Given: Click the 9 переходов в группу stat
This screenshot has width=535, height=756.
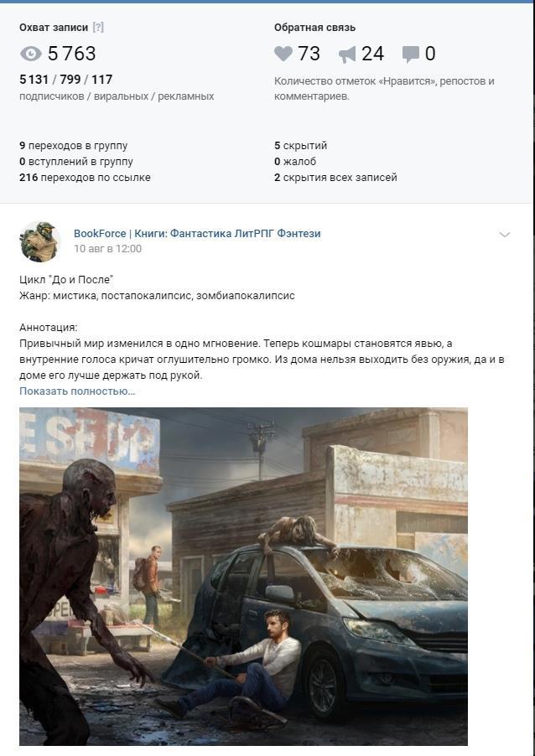Looking at the screenshot, I should [73, 146].
